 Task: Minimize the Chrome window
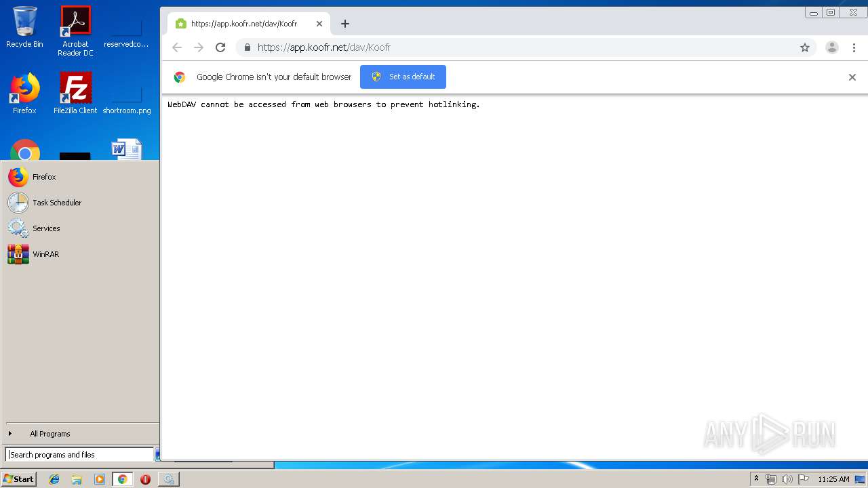[814, 12]
